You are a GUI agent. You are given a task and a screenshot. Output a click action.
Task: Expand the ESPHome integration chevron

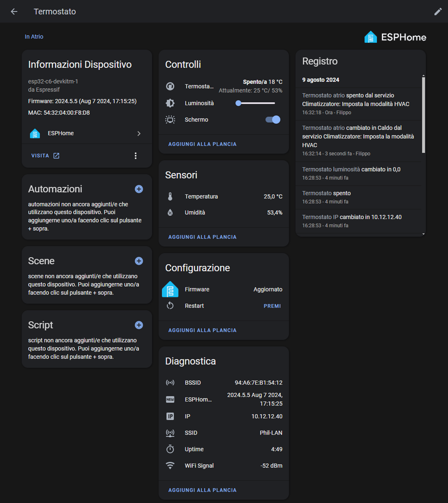(139, 133)
